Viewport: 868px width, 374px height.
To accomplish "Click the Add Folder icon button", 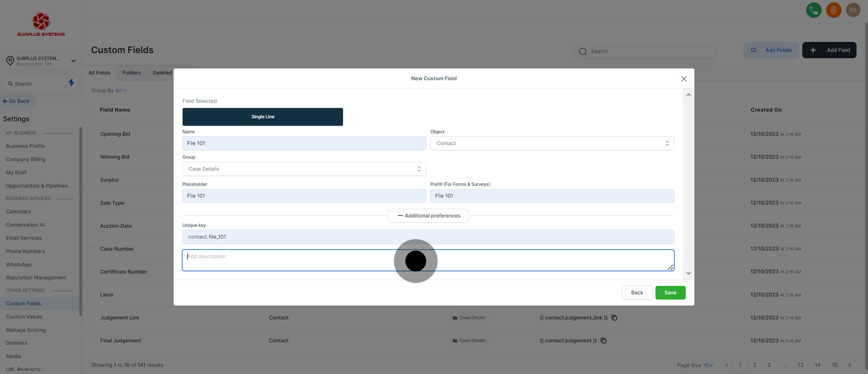I will pos(754,50).
